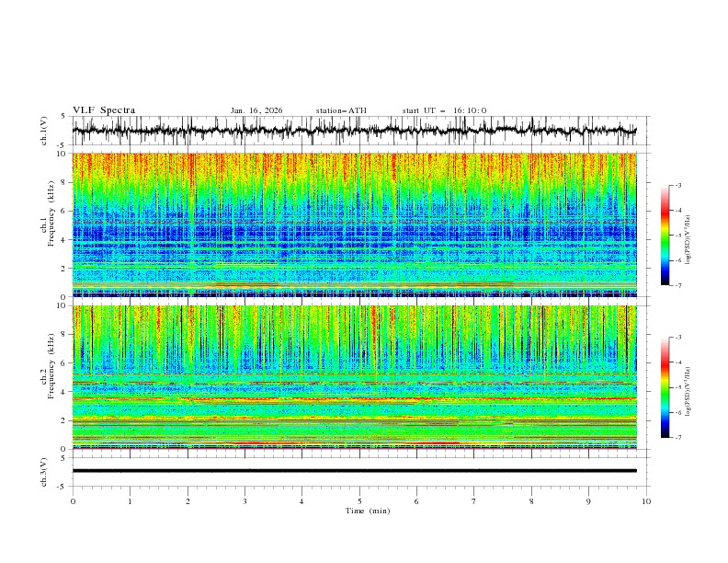Click the upper ch.1 PSD color bar
This screenshot has height=563, width=728.
point(665,236)
